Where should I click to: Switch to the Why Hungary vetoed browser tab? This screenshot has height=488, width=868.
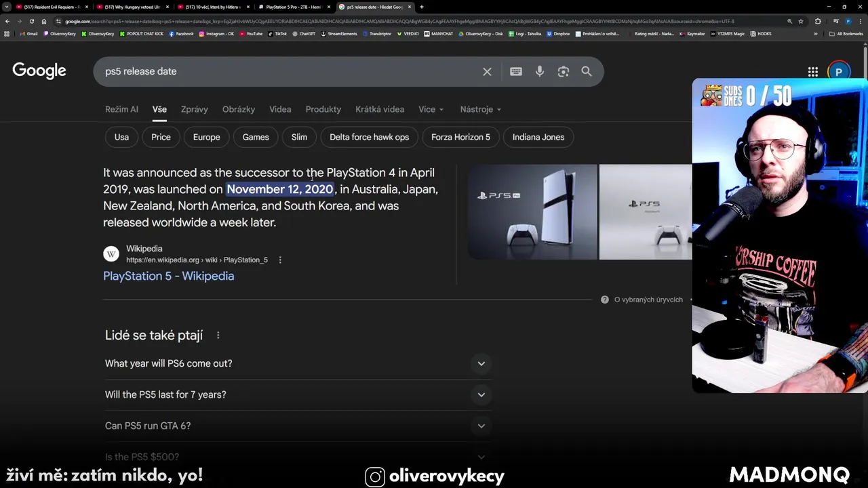pos(132,7)
